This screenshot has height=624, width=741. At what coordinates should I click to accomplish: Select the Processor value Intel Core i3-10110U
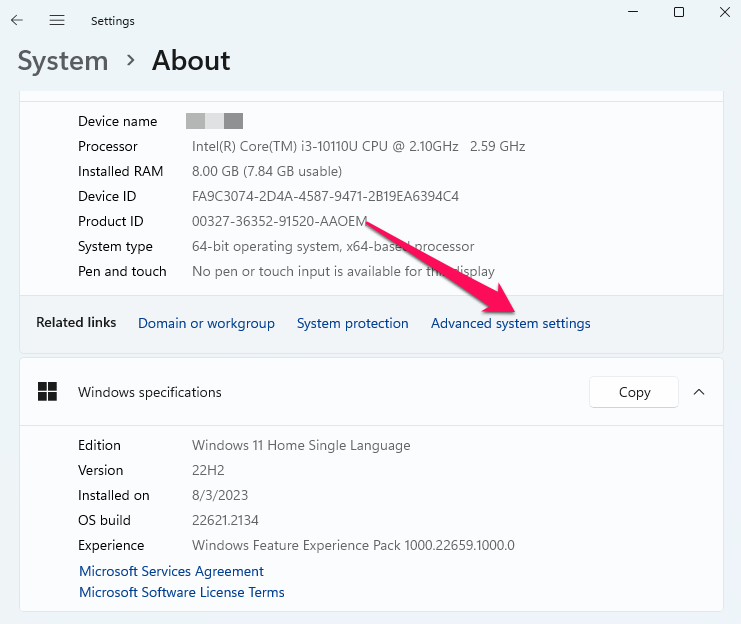pos(358,147)
